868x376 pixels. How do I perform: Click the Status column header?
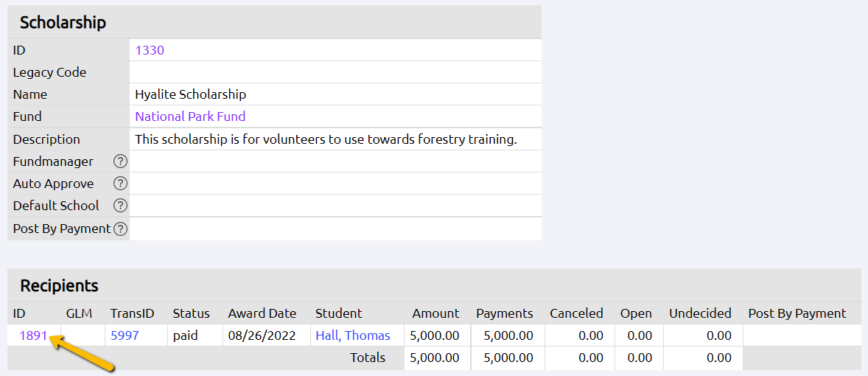(x=191, y=313)
